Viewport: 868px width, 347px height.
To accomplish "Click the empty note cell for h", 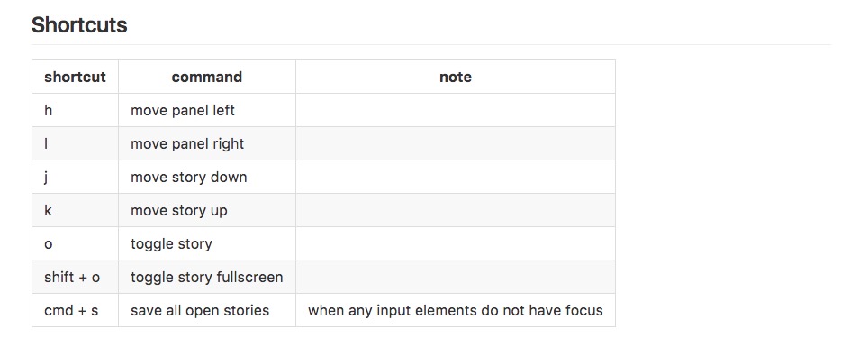I will coord(455,110).
